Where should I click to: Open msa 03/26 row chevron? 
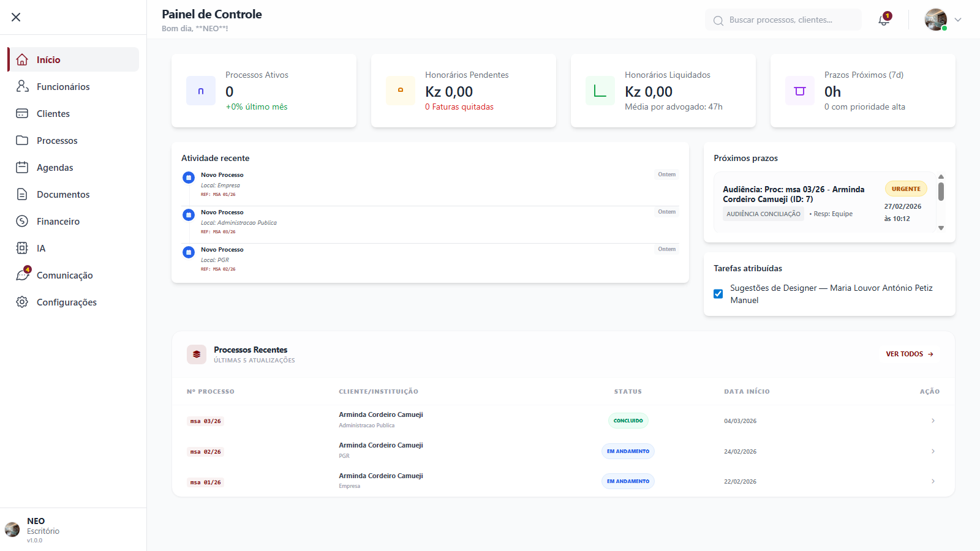[933, 421]
